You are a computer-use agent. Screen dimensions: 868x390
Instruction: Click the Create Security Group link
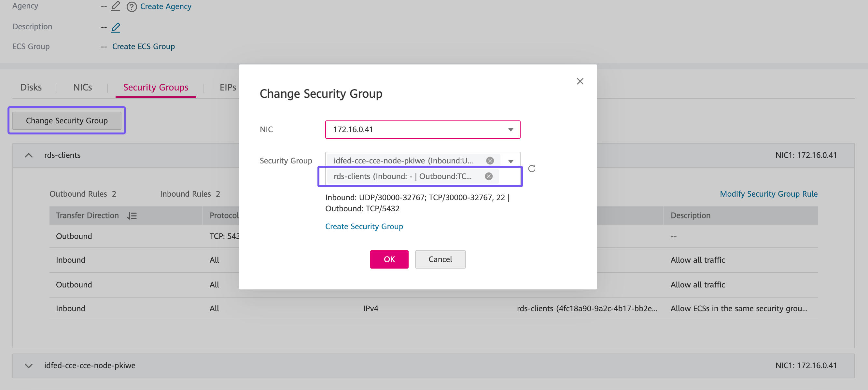364,226
